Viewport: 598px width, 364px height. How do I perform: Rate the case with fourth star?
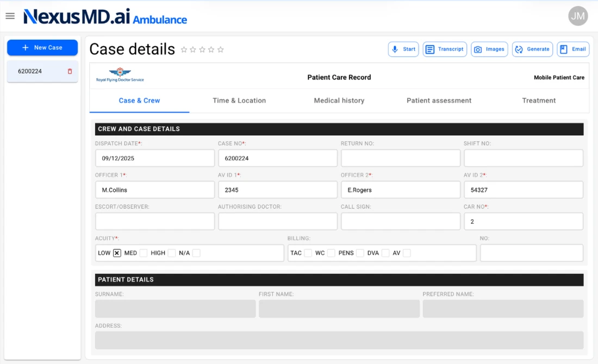tap(211, 49)
